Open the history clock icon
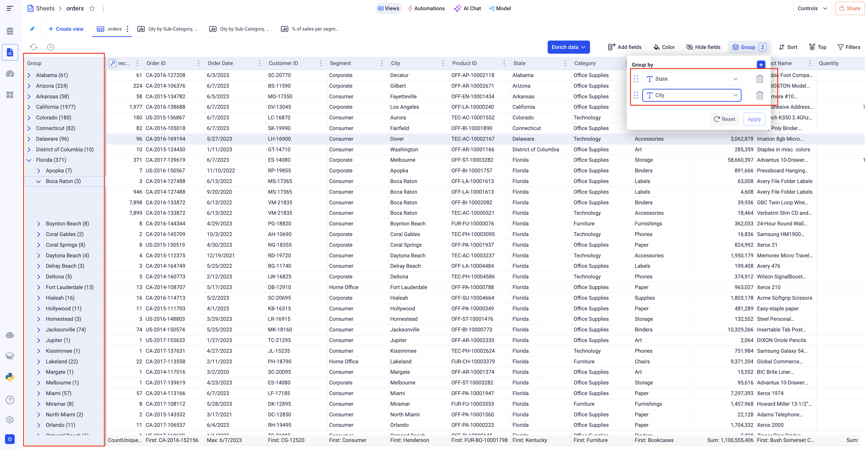 50,47
